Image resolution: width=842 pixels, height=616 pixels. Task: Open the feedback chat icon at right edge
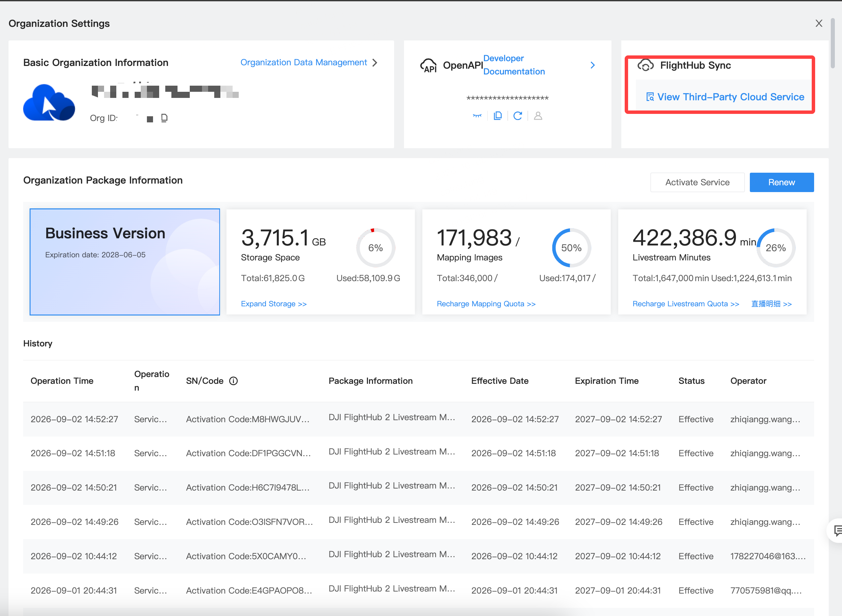(x=837, y=530)
